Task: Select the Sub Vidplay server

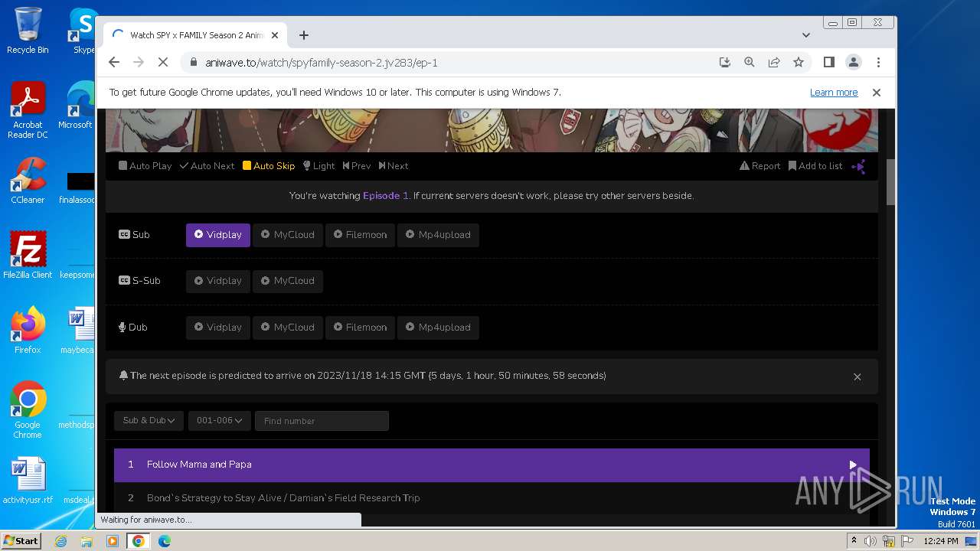Action: [x=218, y=235]
